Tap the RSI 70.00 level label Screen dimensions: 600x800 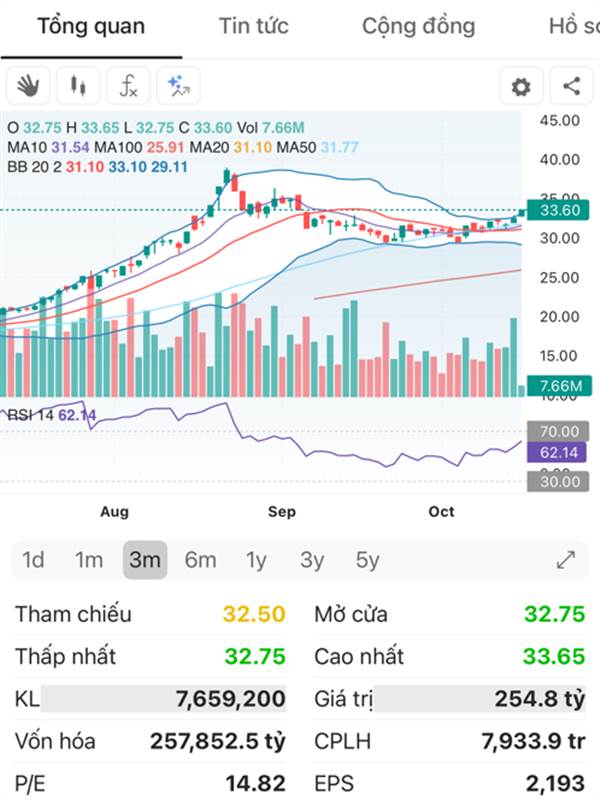558,432
